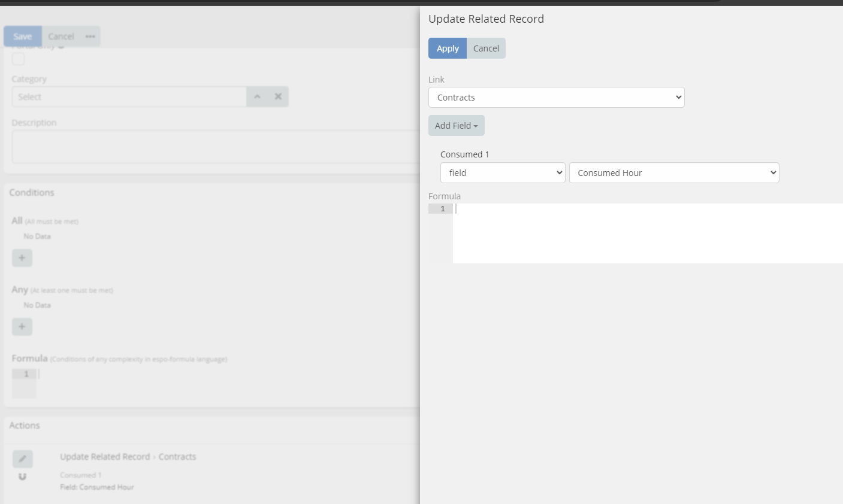Click inside the Formula editor in side panel
843x504 pixels.
coord(647,233)
